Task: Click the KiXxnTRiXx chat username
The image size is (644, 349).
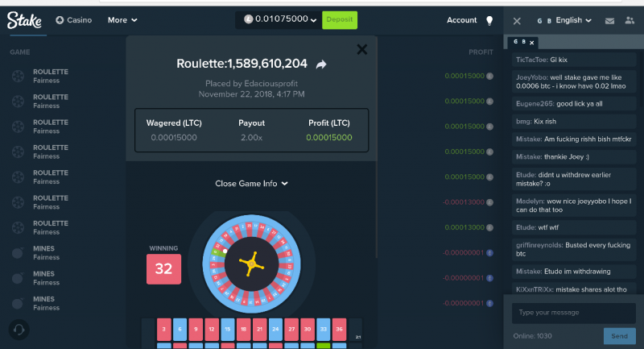Action: [535, 290]
